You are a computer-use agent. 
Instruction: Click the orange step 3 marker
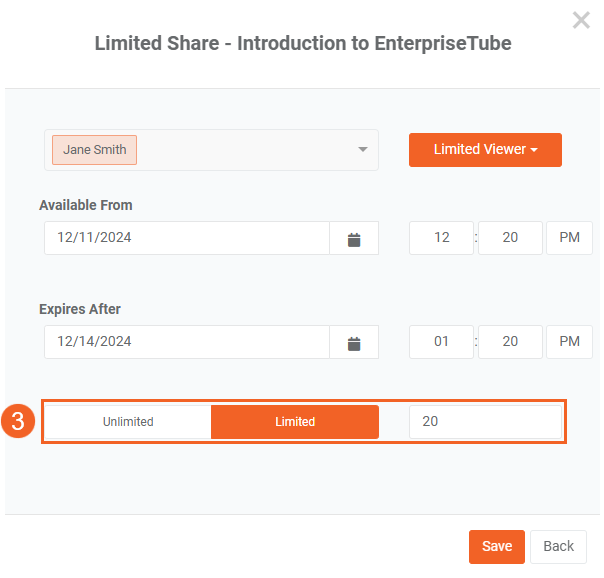[x=18, y=421]
